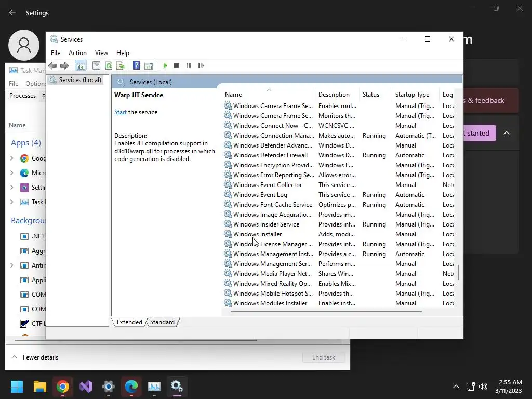Open Microsoft Edge from the taskbar
Screen dimensions: 532x399
[x=131, y=387]
